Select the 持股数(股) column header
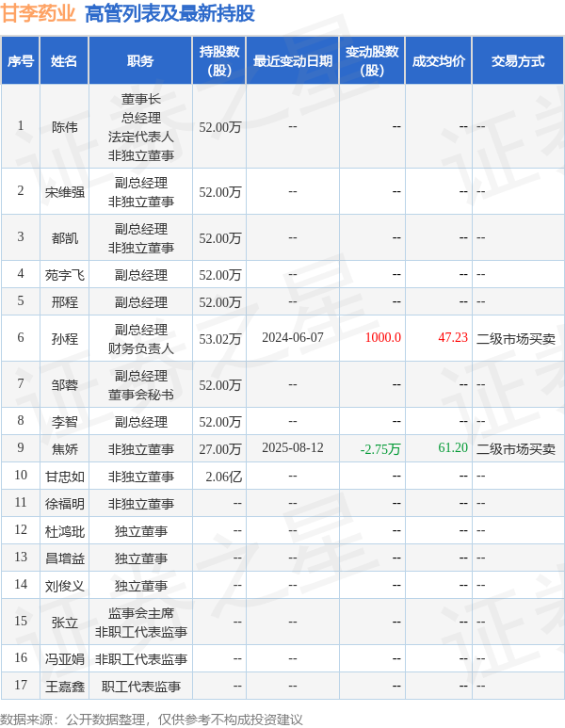The width and height of the screenshot is (565, 728). click(x=219, y=61)
